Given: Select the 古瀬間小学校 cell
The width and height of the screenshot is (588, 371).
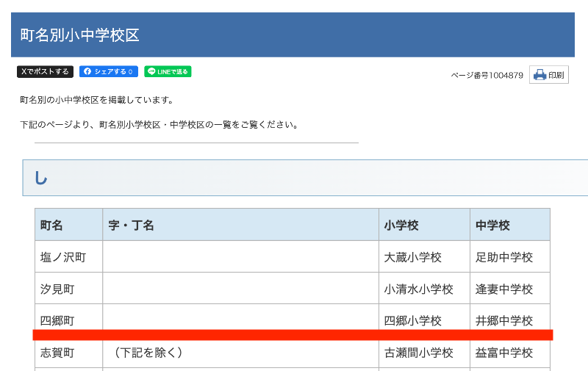Looking at the screenshot, I should click(x=425, y=353).
